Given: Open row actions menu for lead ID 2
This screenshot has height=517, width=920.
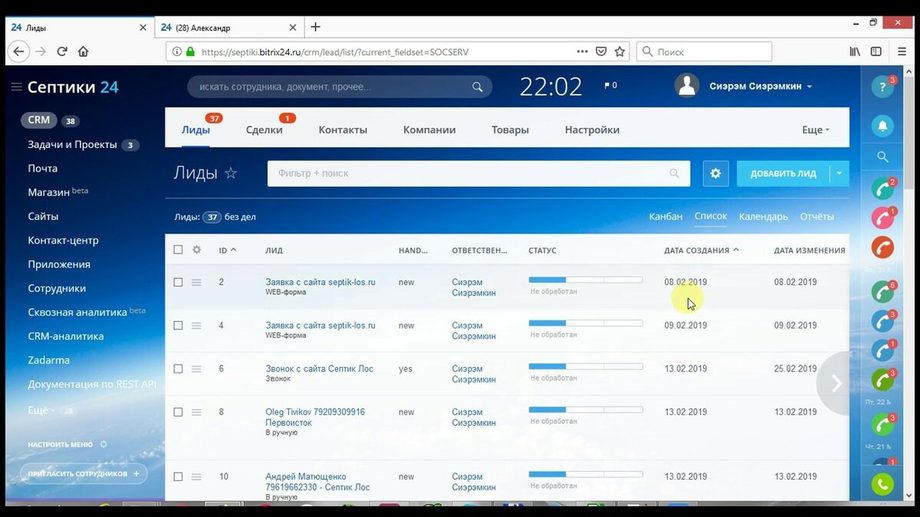Looking at the screenshot, I should point(197,282).
